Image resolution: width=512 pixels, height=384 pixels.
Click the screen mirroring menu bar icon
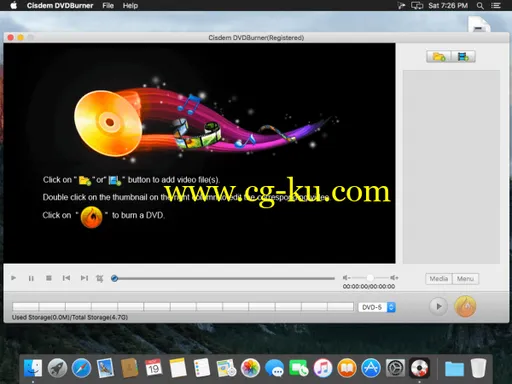tap(417, 6)
